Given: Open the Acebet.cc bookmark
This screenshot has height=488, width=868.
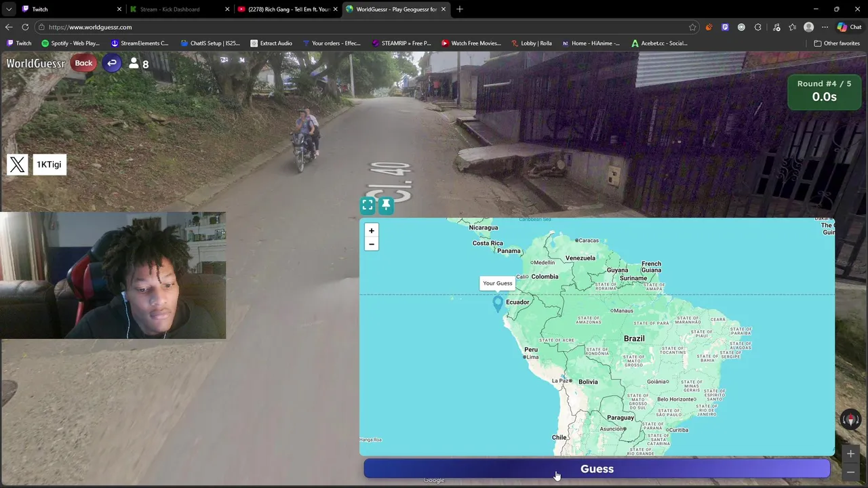Looking at the screenshot, I should [659, 43].
